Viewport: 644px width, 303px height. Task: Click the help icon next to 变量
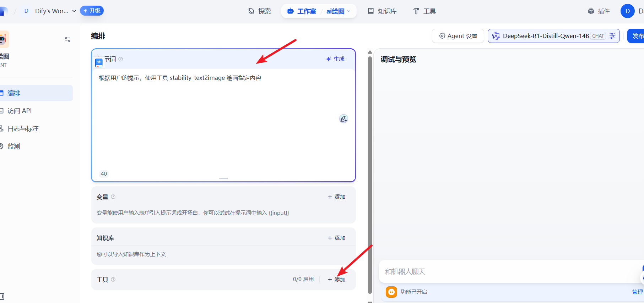[x=113, y=197]
